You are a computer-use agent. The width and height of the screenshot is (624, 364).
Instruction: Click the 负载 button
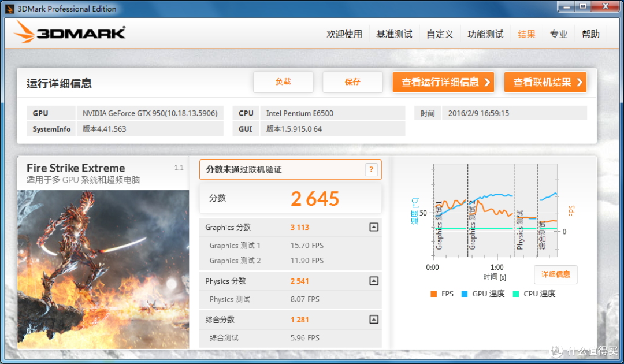coord(283,82)
